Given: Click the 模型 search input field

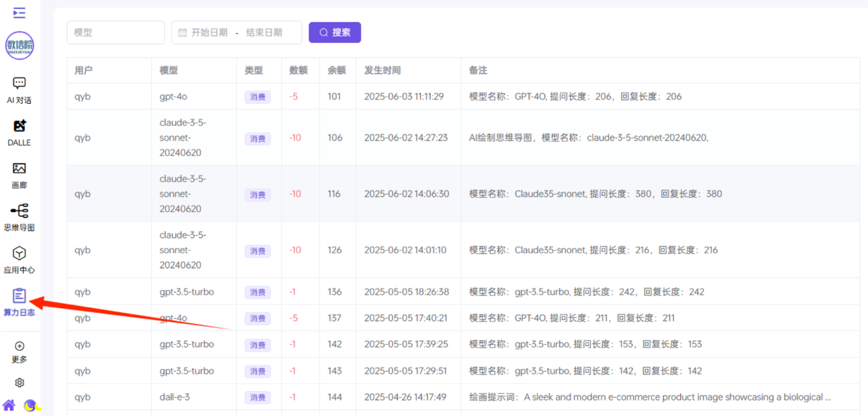Looking at the screenshot, I should click(115, 33).
